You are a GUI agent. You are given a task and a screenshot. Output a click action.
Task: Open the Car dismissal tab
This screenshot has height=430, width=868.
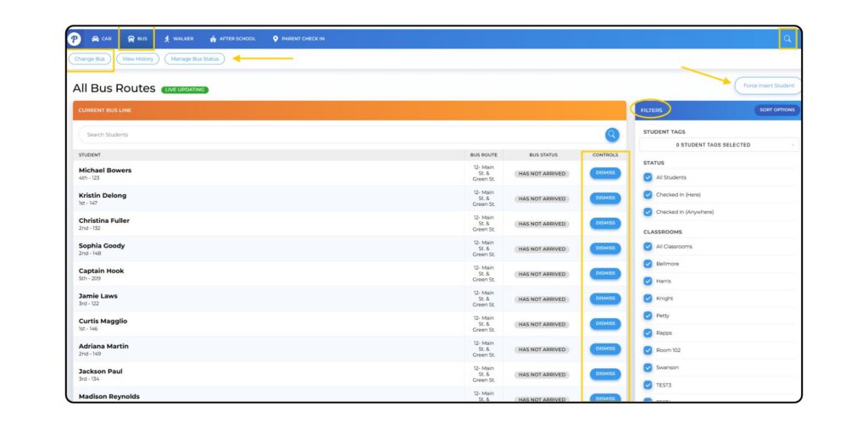[102, 38]
